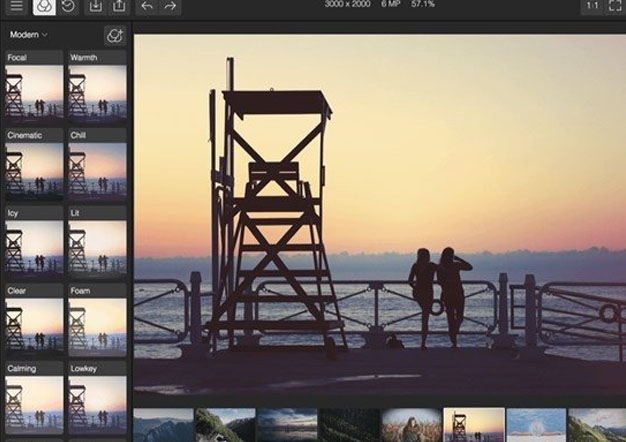Set zoom to 1:1 actual size
626x442 pixels.
click(592, 6)
